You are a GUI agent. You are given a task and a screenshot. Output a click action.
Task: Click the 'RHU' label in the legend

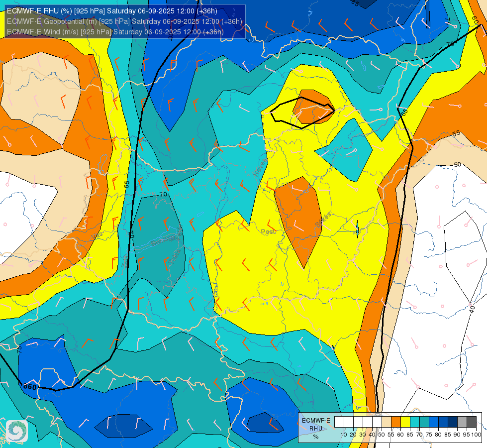pos(316,429)
